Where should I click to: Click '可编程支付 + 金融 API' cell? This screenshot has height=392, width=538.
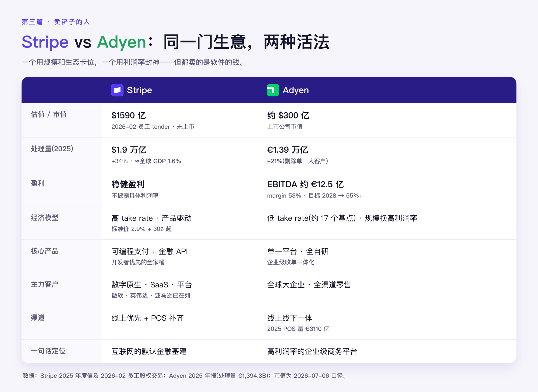click(x=150, y=251)
